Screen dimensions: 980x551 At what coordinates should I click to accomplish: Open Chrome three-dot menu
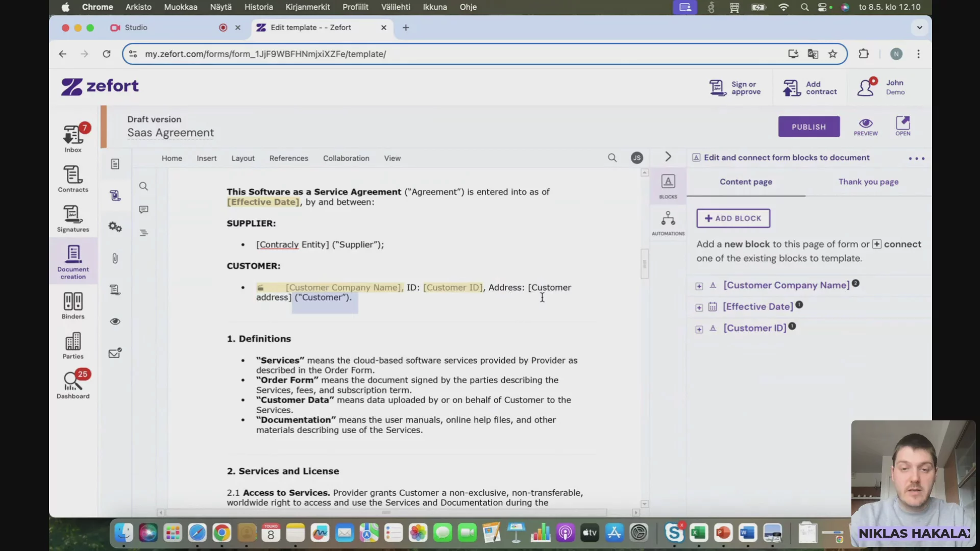(x=918, y=54)
